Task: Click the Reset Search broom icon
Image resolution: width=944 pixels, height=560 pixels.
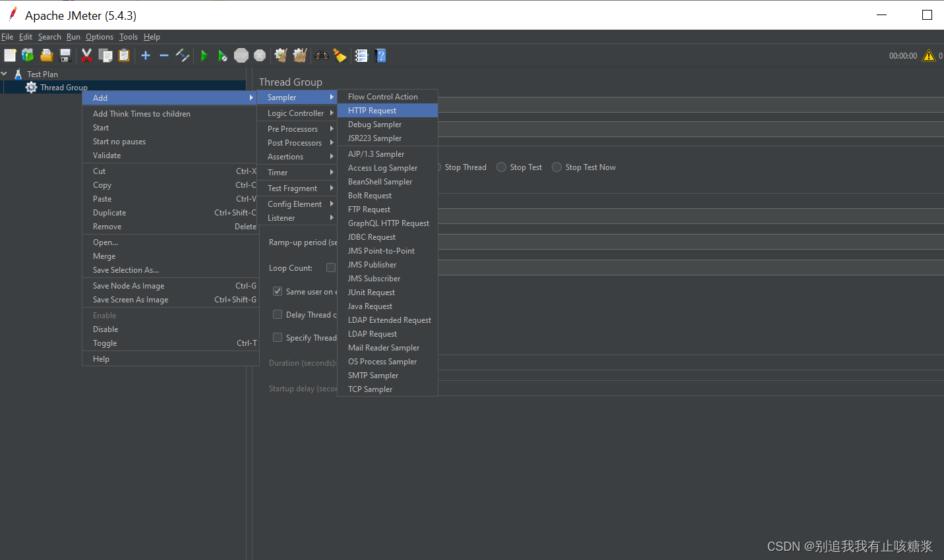Action: (340, 55)
